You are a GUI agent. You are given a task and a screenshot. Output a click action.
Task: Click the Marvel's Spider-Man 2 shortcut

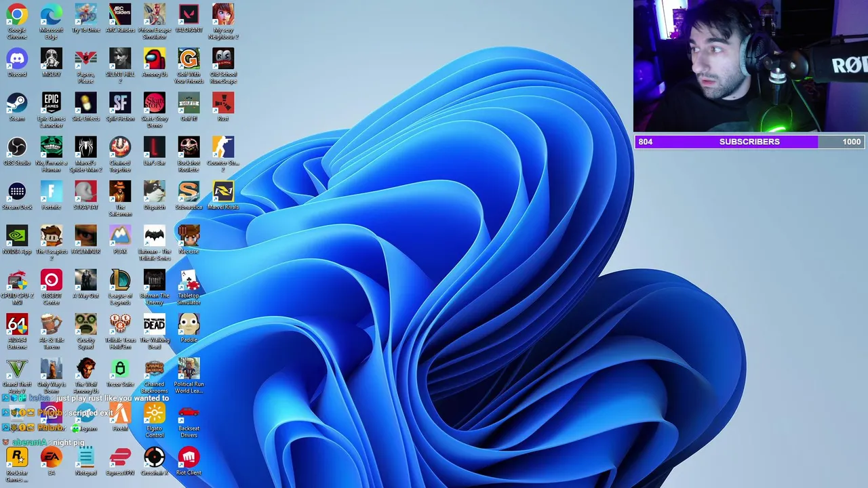(x=85, y=147)
